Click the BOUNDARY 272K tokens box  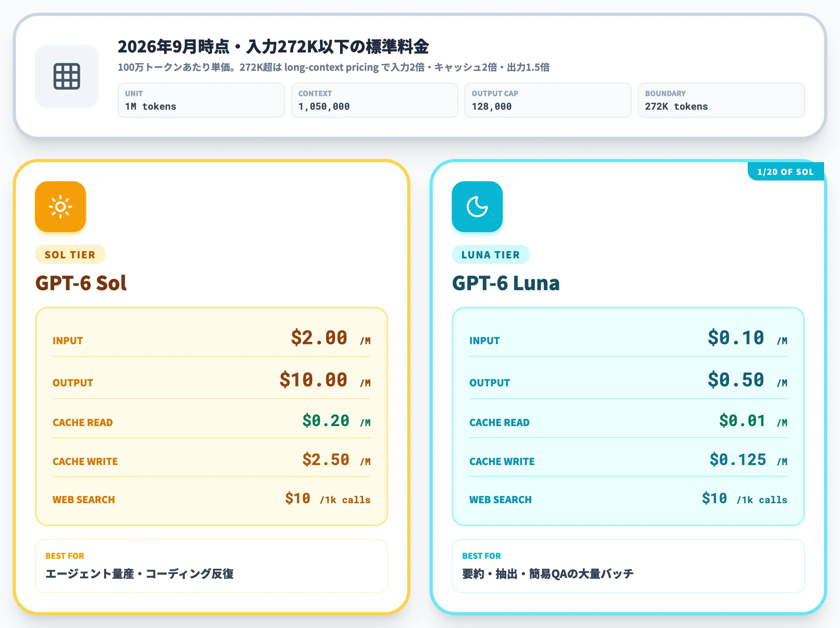(721, 100)
